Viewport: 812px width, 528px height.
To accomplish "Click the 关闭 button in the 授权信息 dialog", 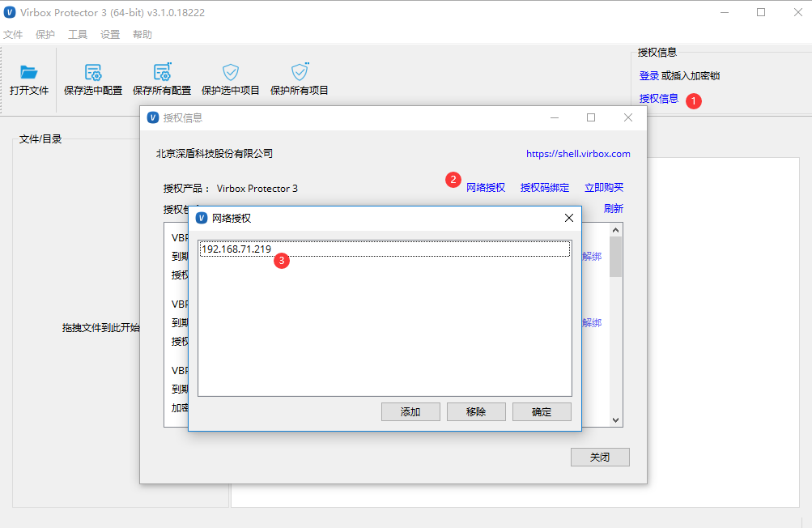I will pyautogui.click(x=600, y=457).
